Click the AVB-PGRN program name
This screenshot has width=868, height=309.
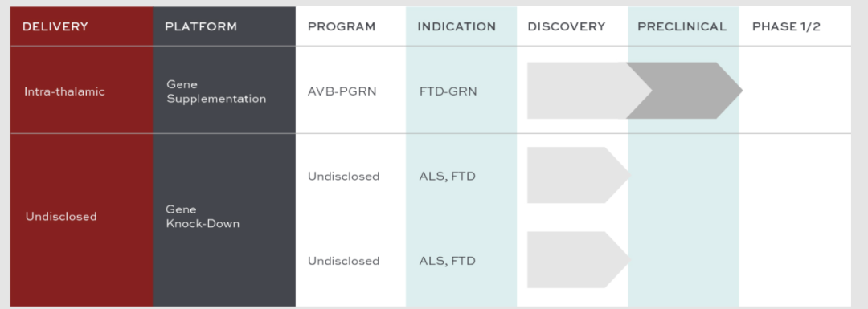pos(342,91)
